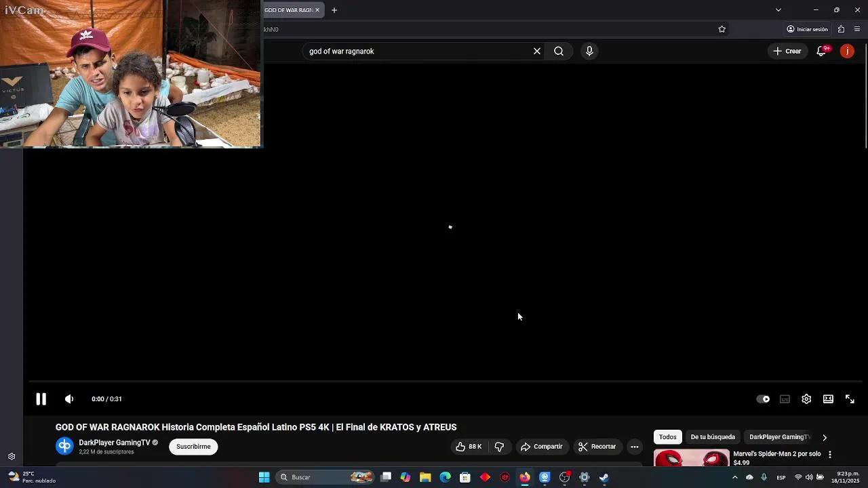
Task: Click the search magnifier button
Action: [559, 51]
